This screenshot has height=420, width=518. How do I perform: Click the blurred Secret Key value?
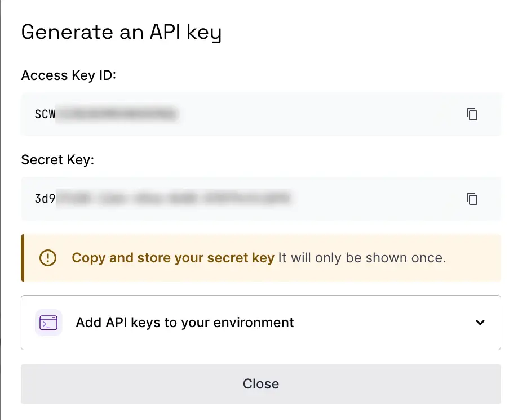[175, 199]
